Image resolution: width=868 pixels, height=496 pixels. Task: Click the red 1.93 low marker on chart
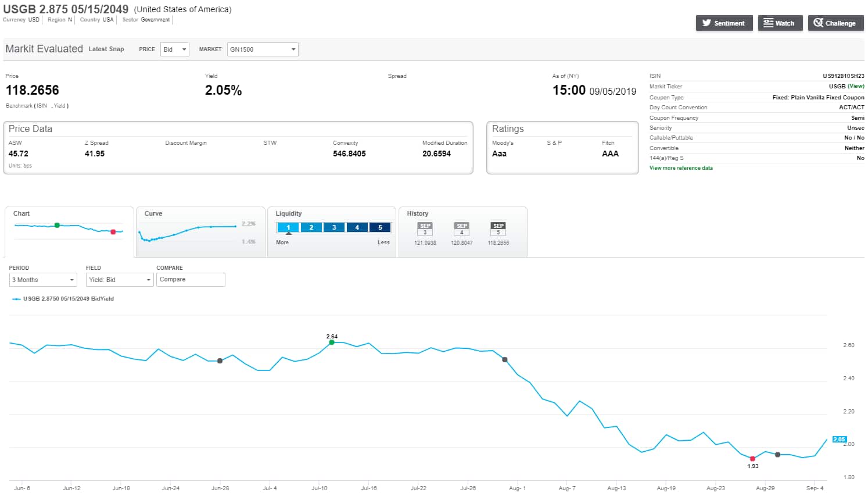pyautogui.click(x=752, y=459)
